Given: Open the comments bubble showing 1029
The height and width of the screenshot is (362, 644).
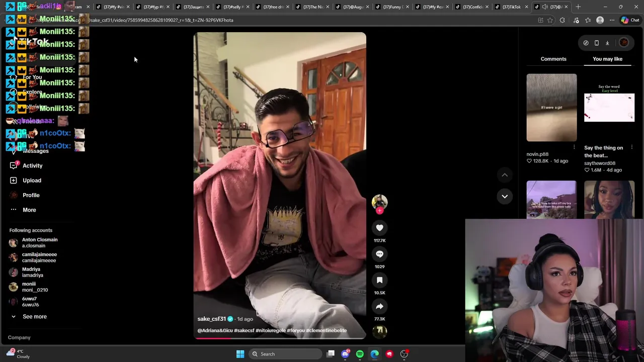Looking at the screenshot, I should pyautogui.click(x=379, y=254).
